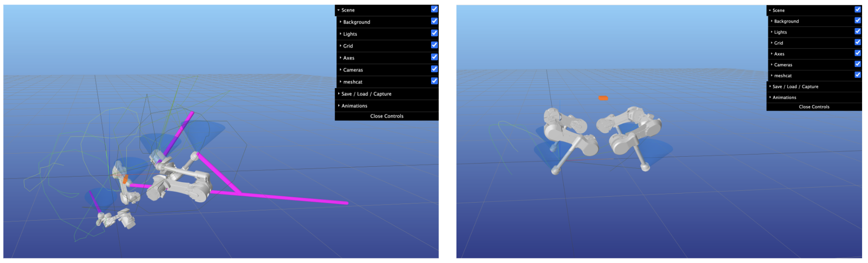Image resolution: width=868 pixels, height=263 pixels.
Task: Toggle Lights checkbox in right viewer
Action: tap(857, 31)
